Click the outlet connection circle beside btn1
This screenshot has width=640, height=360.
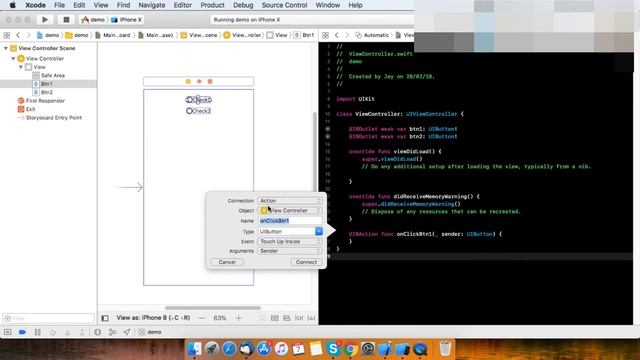click(328, 129)
